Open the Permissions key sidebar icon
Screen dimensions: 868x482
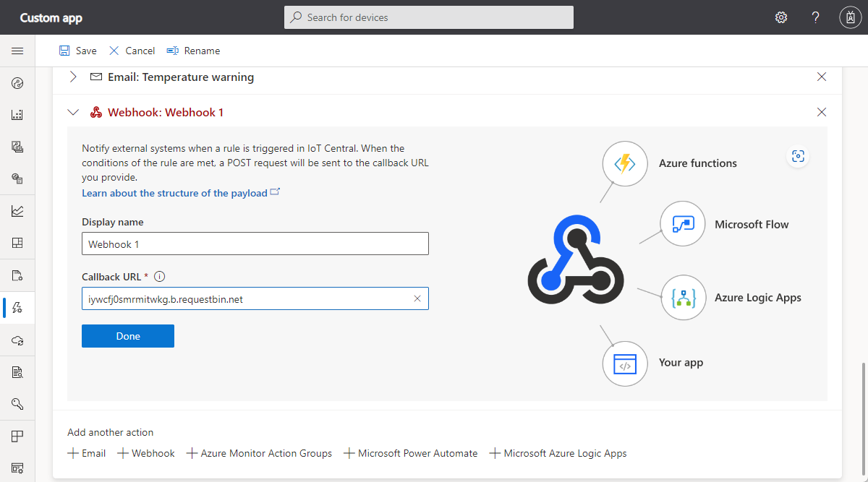(17, 404)
